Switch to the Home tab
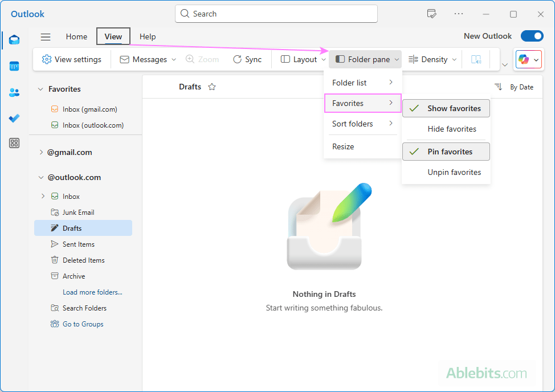555x392 pixels. click(76, 37)
